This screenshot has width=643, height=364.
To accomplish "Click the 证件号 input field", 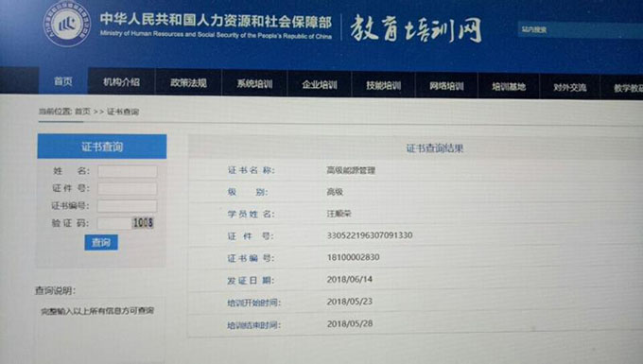I will coord(128,188).
